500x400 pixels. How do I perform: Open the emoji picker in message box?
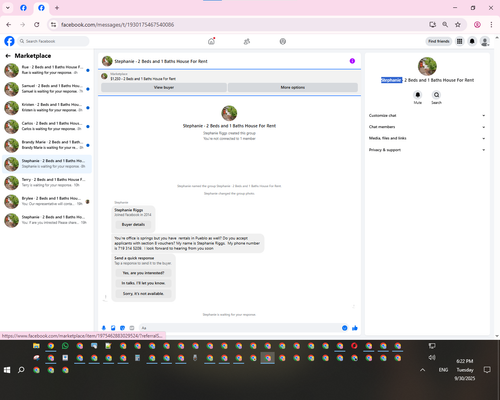point(345,328)
